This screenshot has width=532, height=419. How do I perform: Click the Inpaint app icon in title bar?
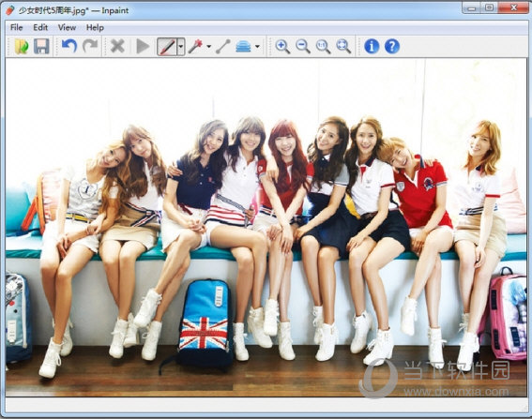tap(10, 10)
